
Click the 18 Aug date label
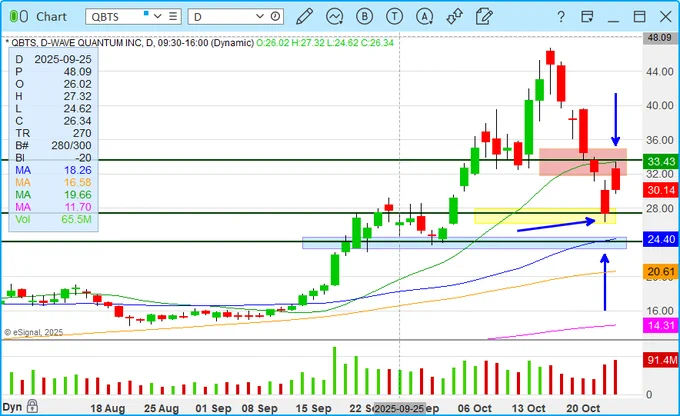pos(108,408)
